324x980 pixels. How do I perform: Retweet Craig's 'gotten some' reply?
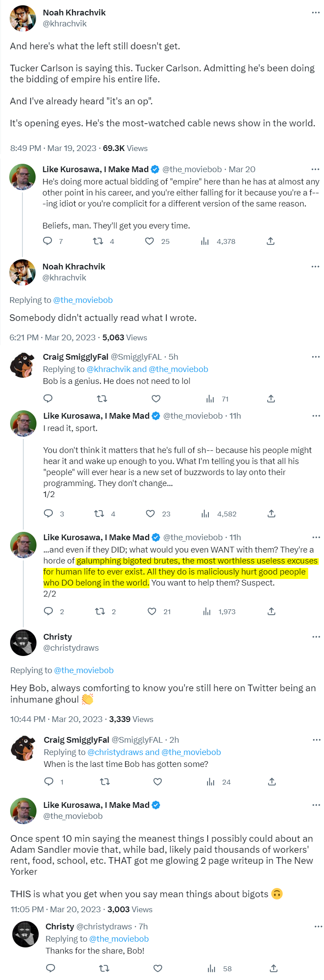(x=105, y=782)
